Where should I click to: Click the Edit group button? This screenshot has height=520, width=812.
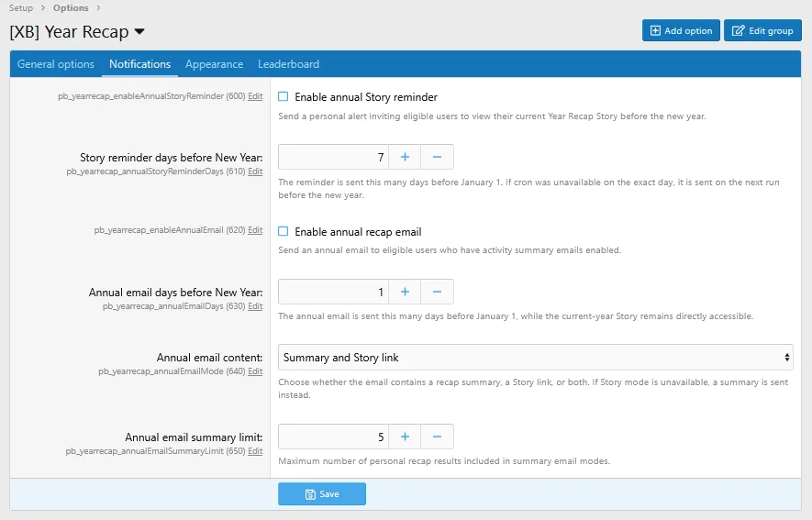762,30
